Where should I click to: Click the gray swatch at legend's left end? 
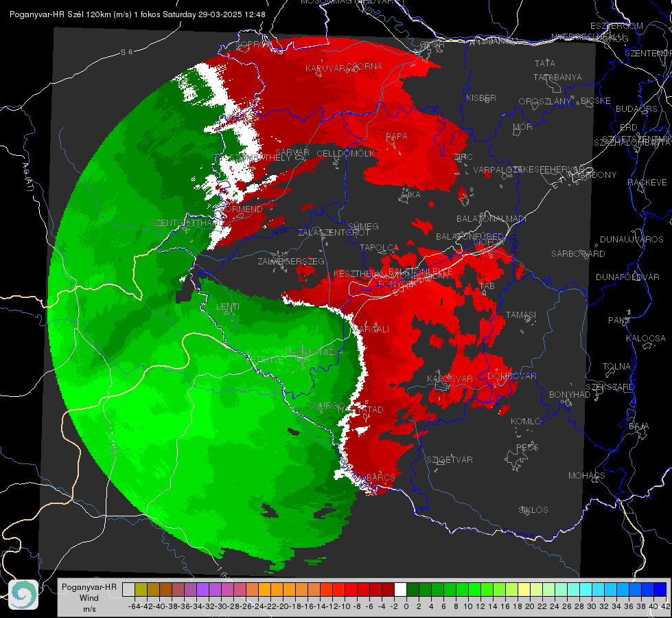128,590
